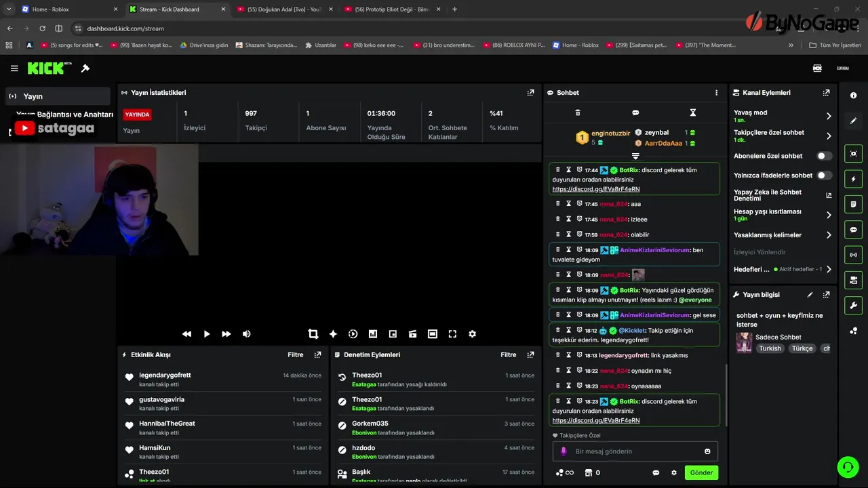
Task: Click the sparkle icon under the stream preview
Action: [333, 334]
